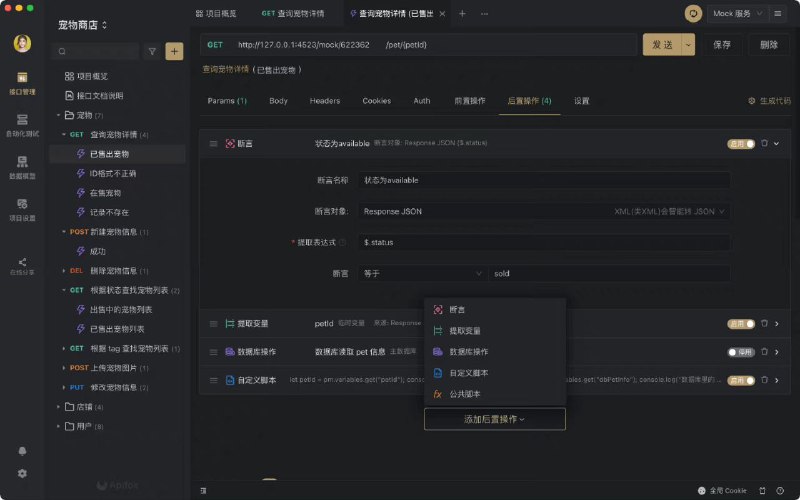Toggle the enable switch on the 断言 row
This screenshot has width=800, height=500.
point(741,143)
